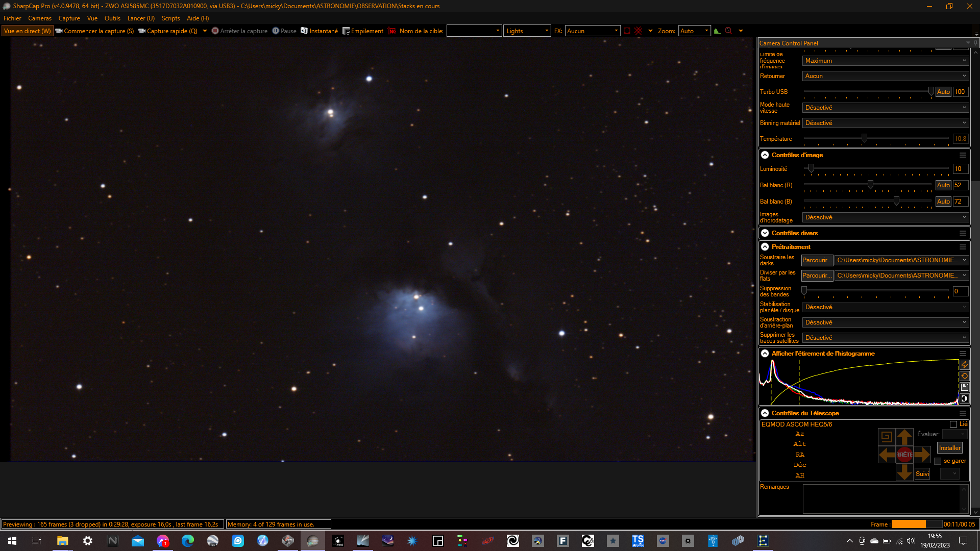Open Images d'horodatage dropdown
Screen dimensions: 980x551
pyautogui.click(x=886, y=217)
